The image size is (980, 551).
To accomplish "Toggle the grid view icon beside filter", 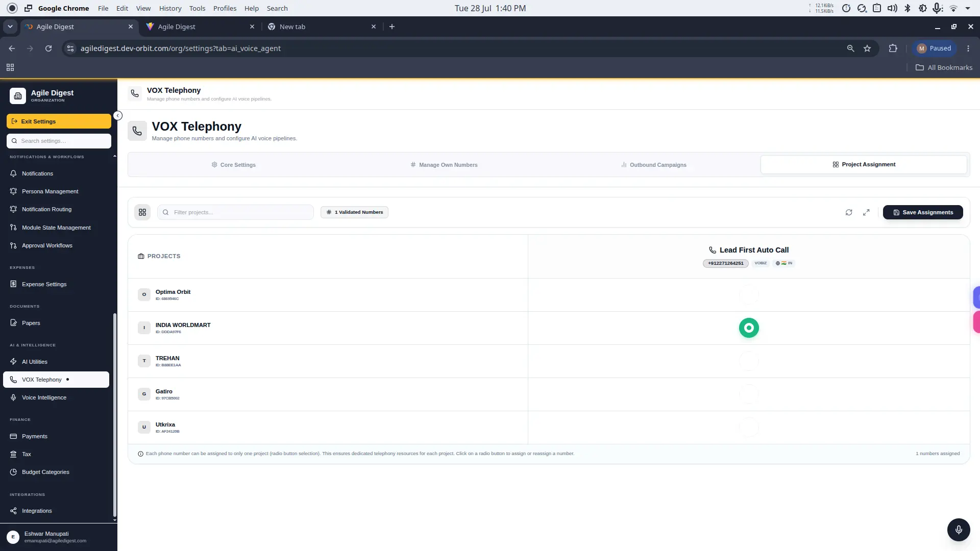I will point(142,212).
